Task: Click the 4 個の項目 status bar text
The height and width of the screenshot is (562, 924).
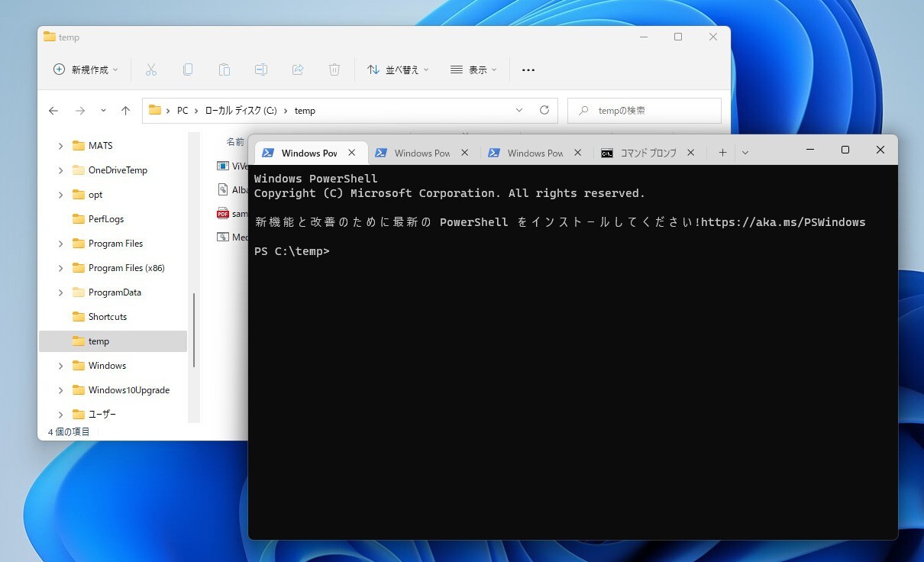Action: (x=69, y=431)
